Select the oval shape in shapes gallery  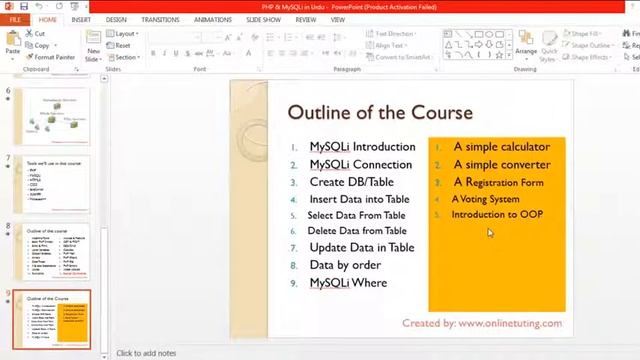tap(489, 35)
